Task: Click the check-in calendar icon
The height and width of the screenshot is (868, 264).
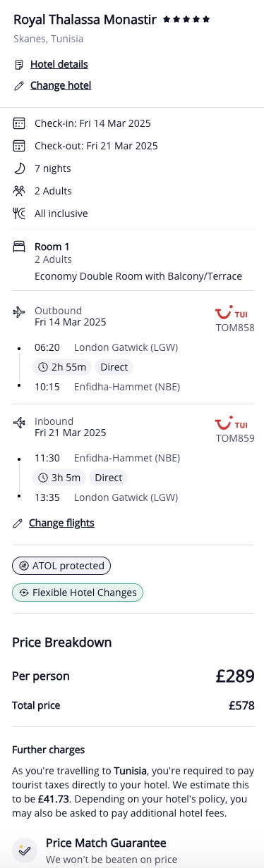Action: [19, 123]
